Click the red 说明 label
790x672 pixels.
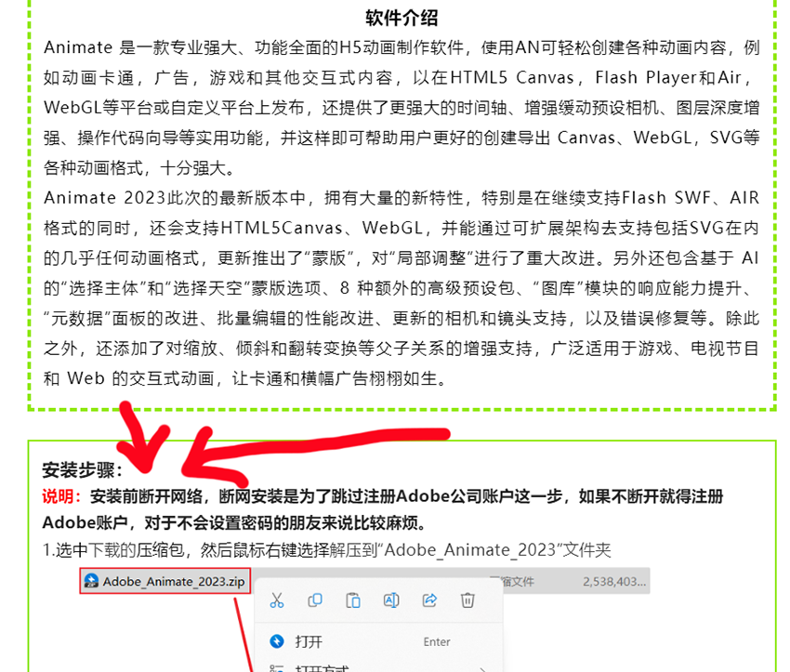click(62, 497)
